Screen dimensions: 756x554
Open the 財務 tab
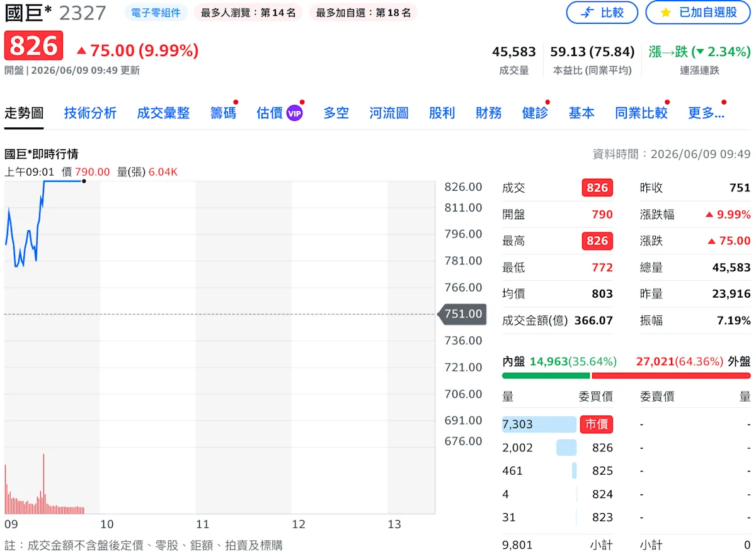coord(488,113)
